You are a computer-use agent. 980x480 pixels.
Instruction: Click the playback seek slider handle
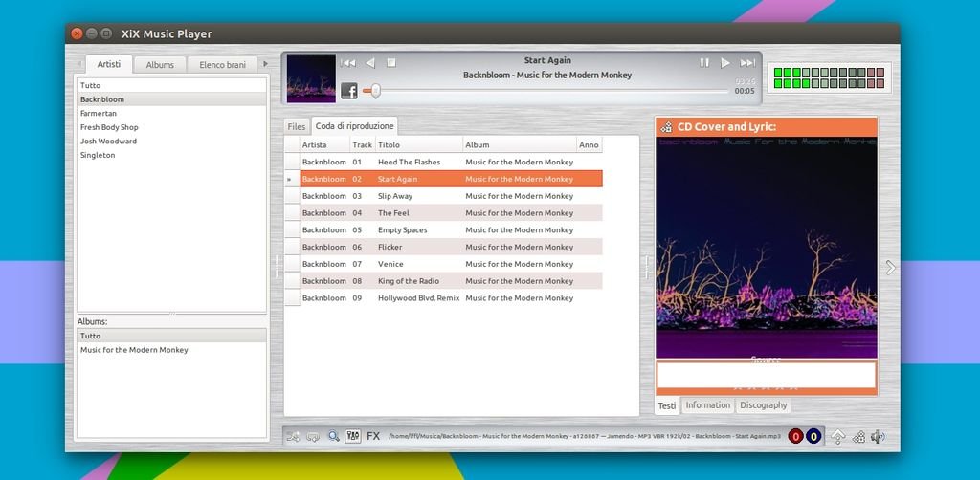click(x=375, y=91)
